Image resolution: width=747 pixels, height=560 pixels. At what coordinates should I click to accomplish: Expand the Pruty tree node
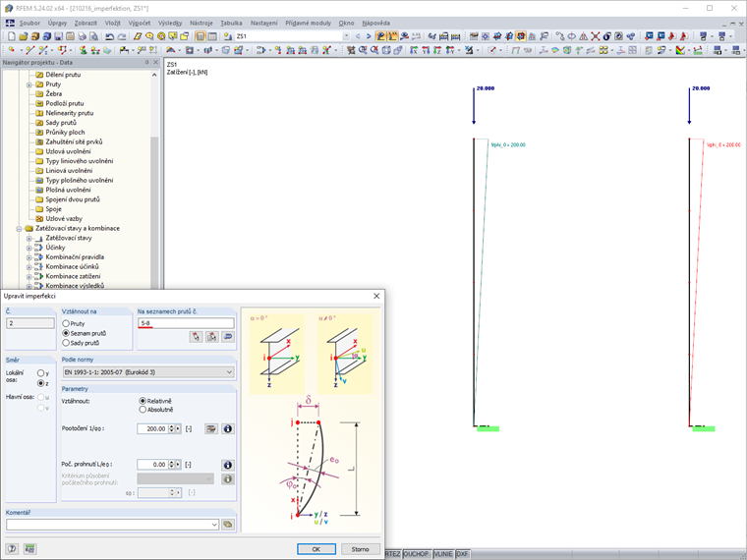(x=29, y=84)
